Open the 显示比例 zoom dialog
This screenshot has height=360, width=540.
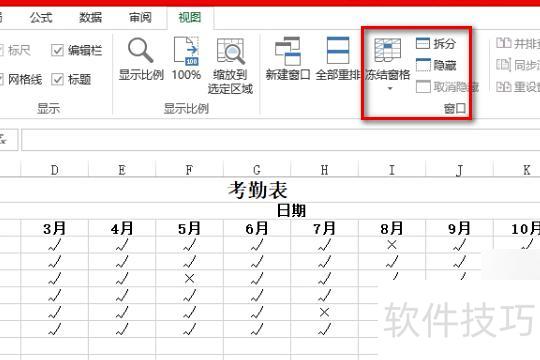coord(141,59)
